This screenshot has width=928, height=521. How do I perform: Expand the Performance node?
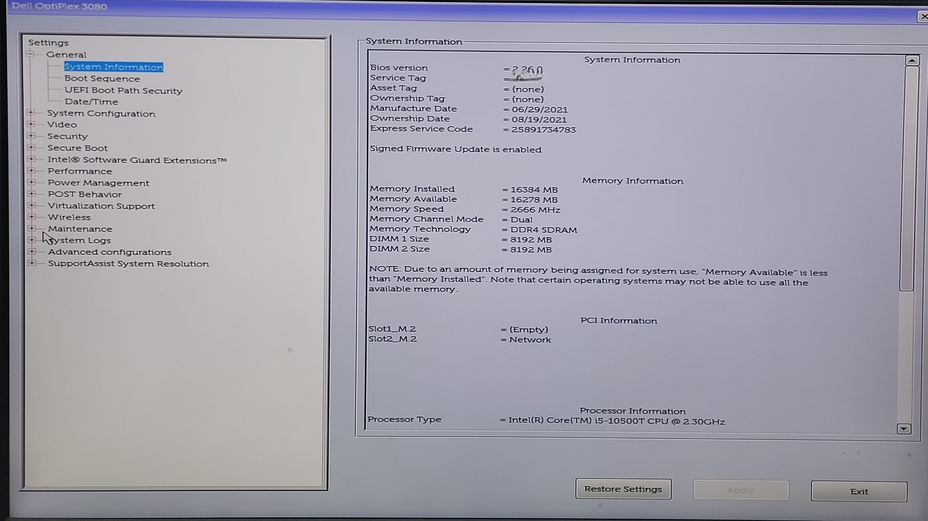coord(31,171)
